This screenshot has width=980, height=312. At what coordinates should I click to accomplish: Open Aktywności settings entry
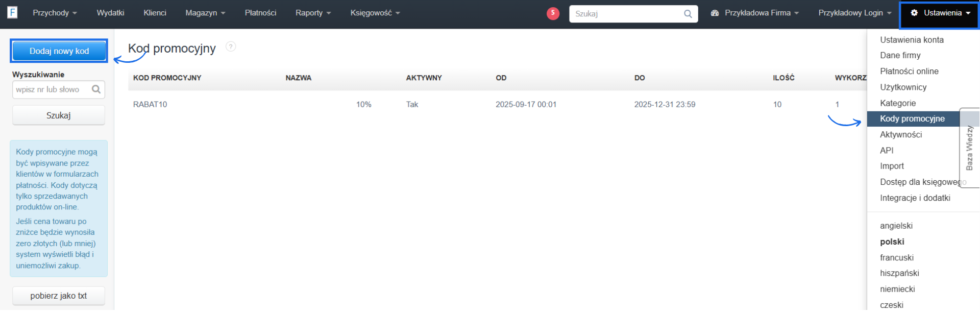point(901,135)
